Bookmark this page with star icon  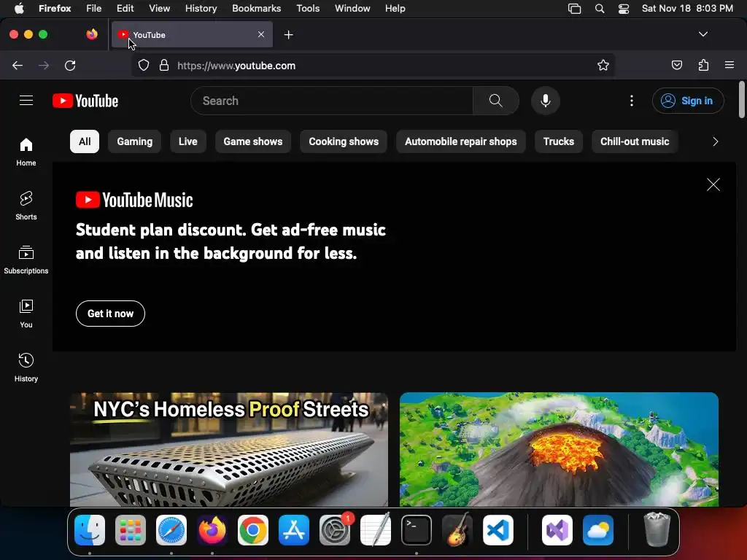(603, 65)
